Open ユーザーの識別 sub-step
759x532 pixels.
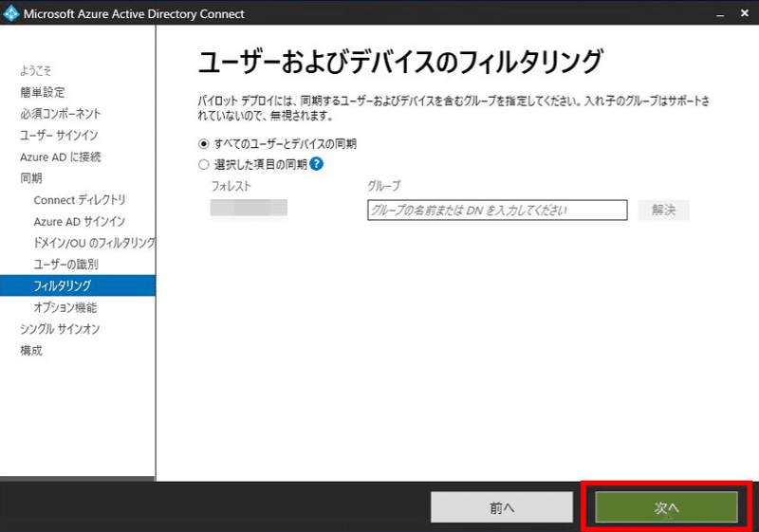(65, 264)
